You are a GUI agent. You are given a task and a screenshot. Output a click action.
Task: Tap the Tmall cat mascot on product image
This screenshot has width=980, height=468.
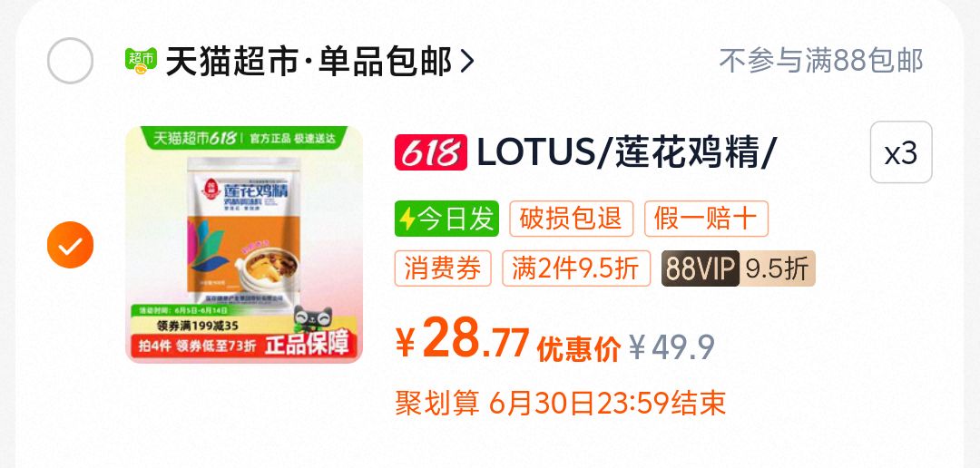[312, 318]
